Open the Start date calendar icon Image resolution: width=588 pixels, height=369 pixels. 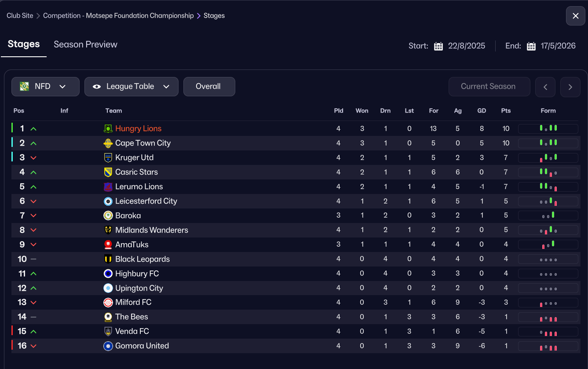pos(438,46)
